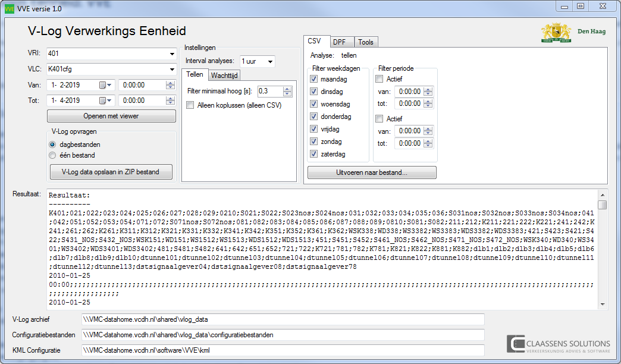Click Openen met viewer button
Image resolution: width=621 pixels, height=364 pixels.
[x=111, y=116]
